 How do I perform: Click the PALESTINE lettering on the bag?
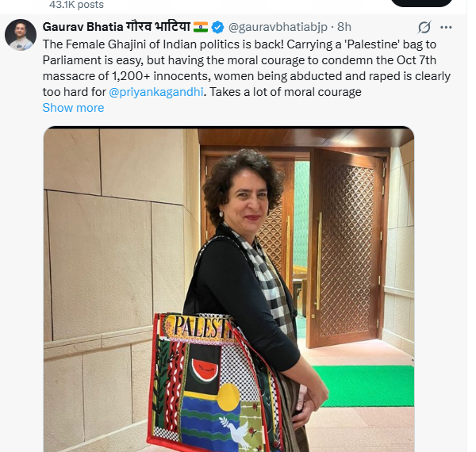tap(202, 327)
